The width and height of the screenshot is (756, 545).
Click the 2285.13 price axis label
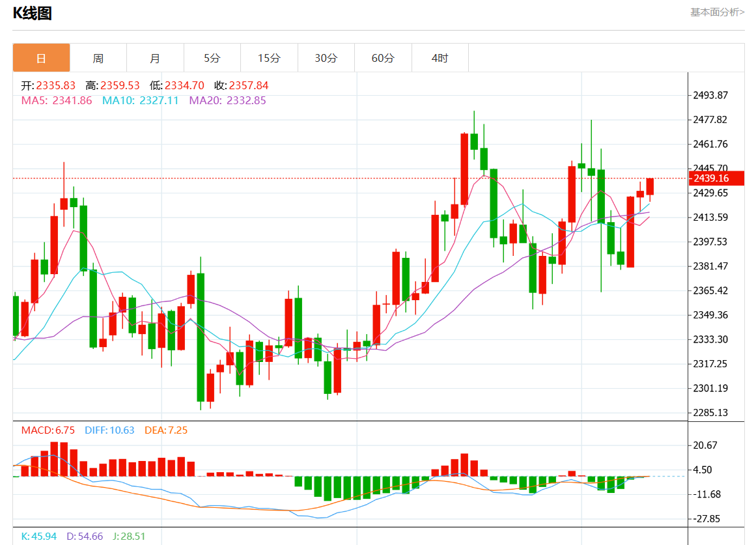710,412
